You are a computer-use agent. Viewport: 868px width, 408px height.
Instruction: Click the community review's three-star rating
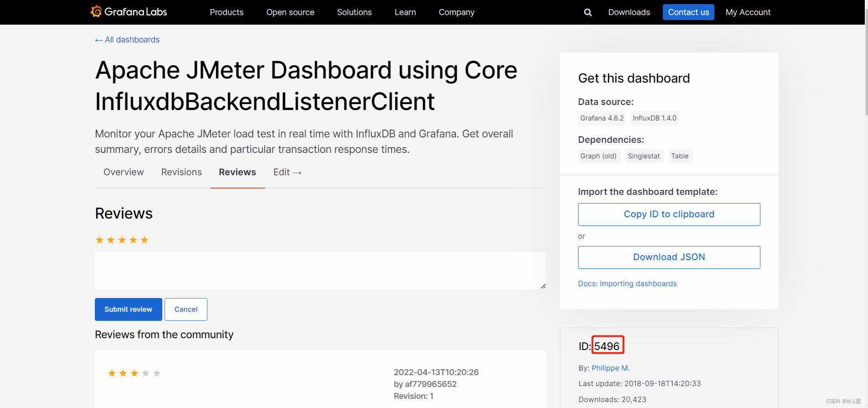(x=134, y=373)
